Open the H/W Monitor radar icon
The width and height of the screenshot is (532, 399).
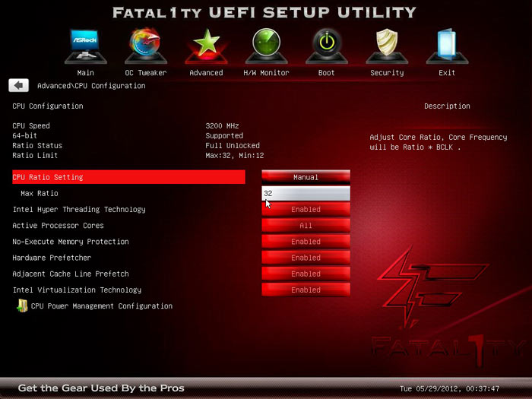click(x=266, y=46)
